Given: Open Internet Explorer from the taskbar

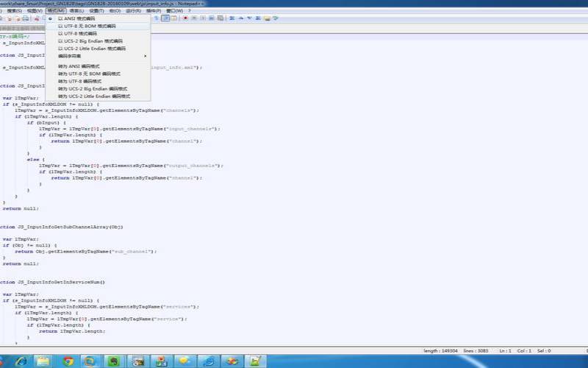Looking at the screenshot, I should 21,361.
